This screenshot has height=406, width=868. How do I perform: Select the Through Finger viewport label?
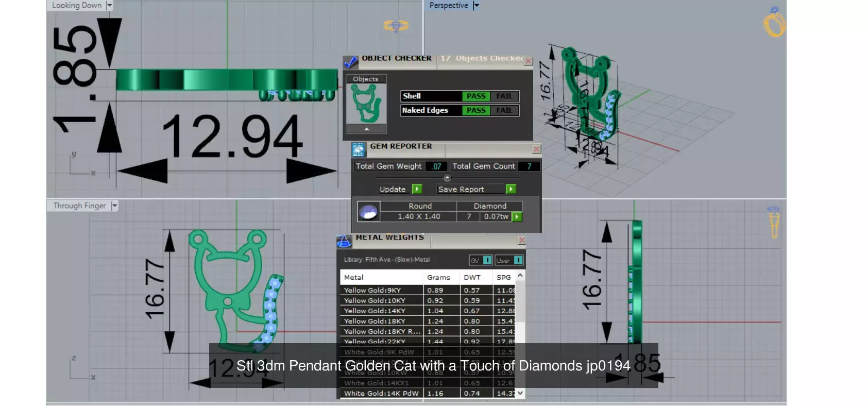(x=79, y=206)
